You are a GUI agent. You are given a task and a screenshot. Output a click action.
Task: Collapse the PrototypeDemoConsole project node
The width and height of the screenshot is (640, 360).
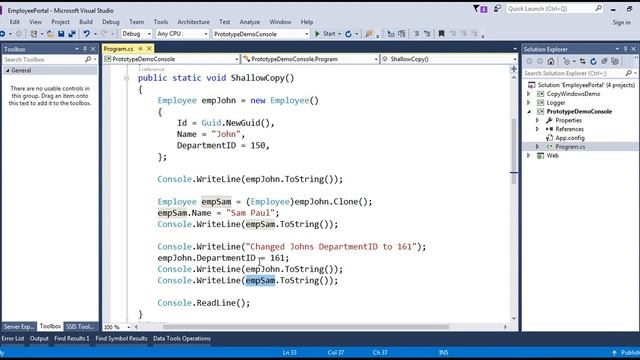529,111
